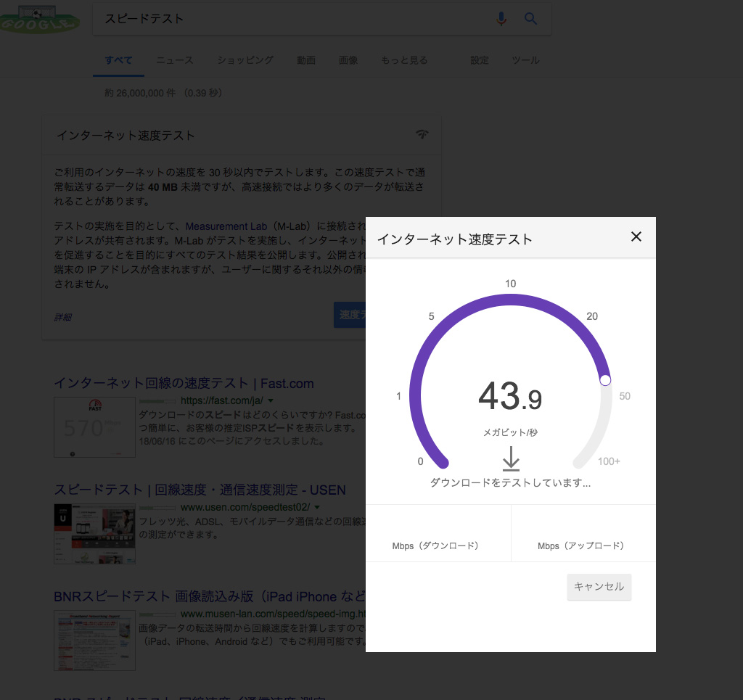This screenshot has width=743, height=700.
Task: Click the USEN result thumbnail
Action: pos(95,534)
